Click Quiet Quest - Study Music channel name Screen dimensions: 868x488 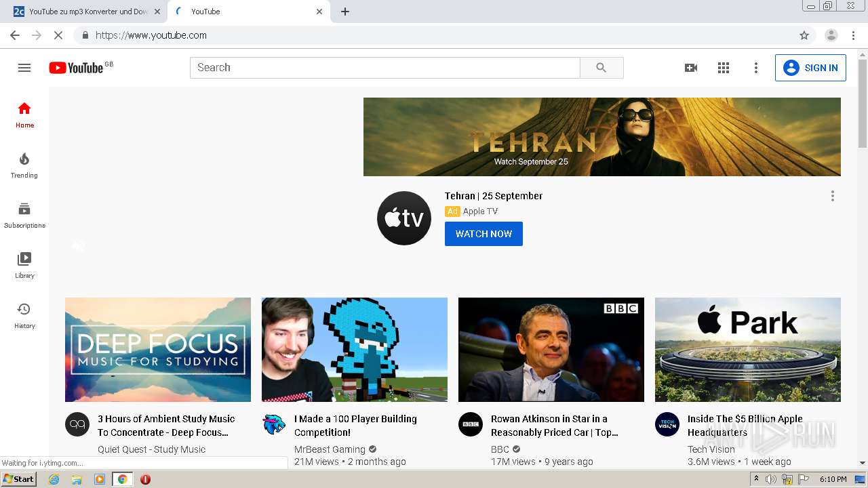click(x=151, y=449)
